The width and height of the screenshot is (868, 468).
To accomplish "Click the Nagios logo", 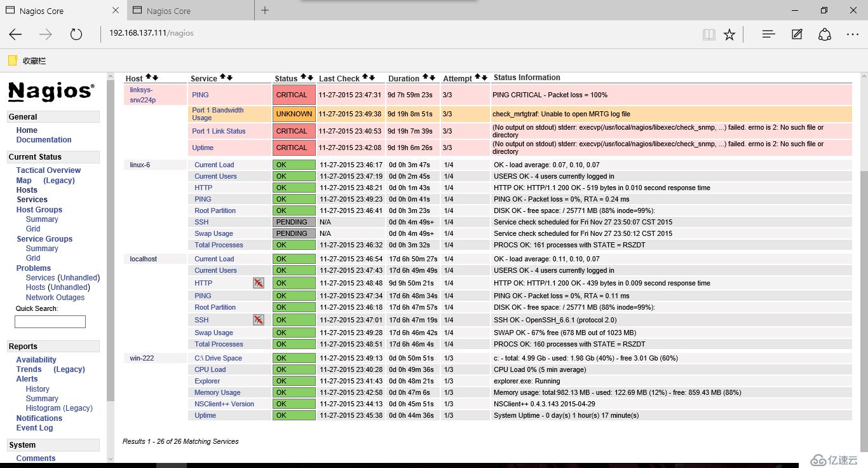I will [51, 92].
